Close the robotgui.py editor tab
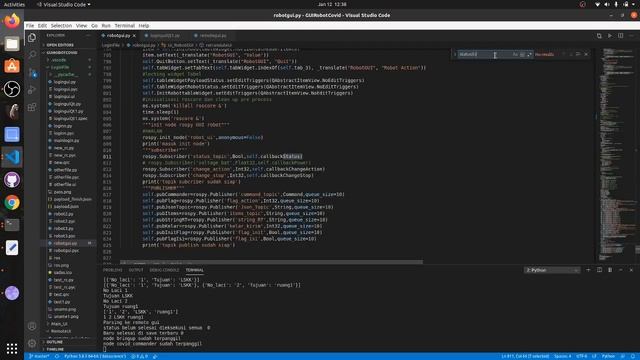640x360 pixels. click(134, 36)
